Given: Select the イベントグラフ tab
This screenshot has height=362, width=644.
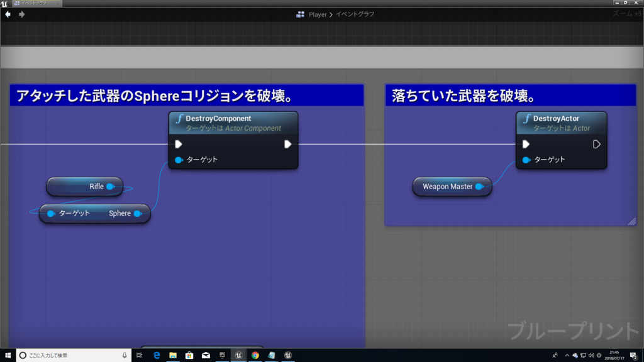Looking at the screenshot, I should 35,3.
